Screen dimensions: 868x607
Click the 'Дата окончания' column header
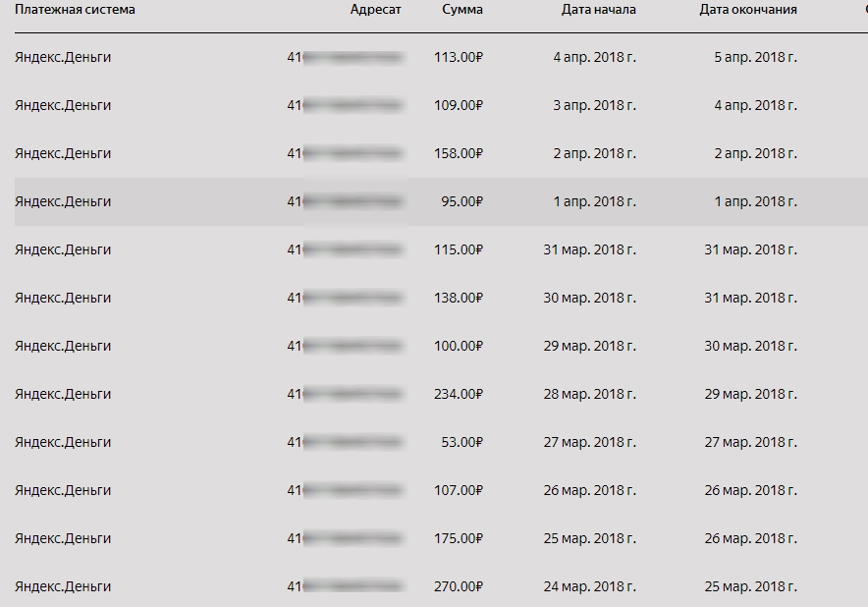click(748, 10)
